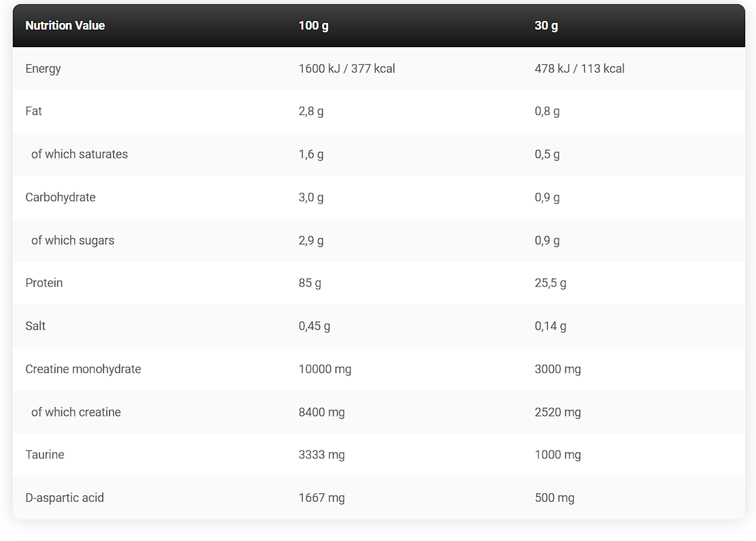Click the Taurine row label
This screenshot has width=756, height=541.
[x=45, y=455]
